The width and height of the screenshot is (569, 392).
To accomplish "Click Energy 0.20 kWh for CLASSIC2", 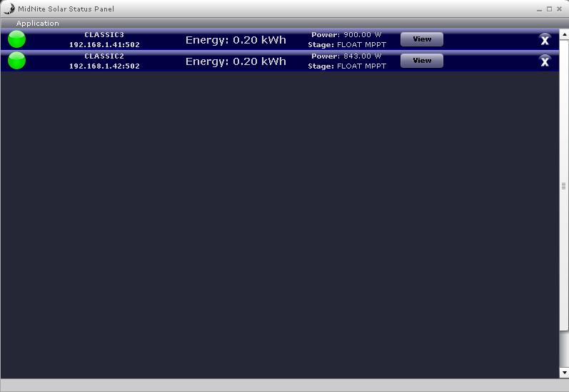I will click(236, 61).
